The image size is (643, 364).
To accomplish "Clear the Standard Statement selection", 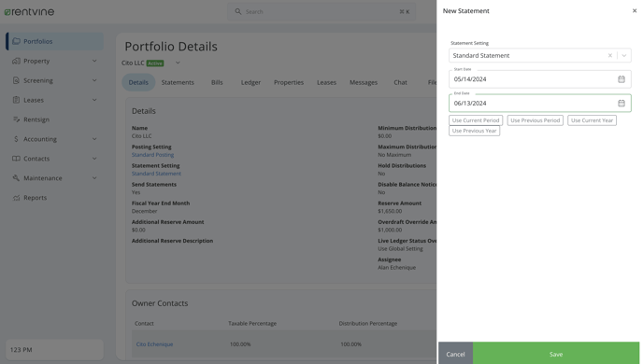I will pos(609,56).
